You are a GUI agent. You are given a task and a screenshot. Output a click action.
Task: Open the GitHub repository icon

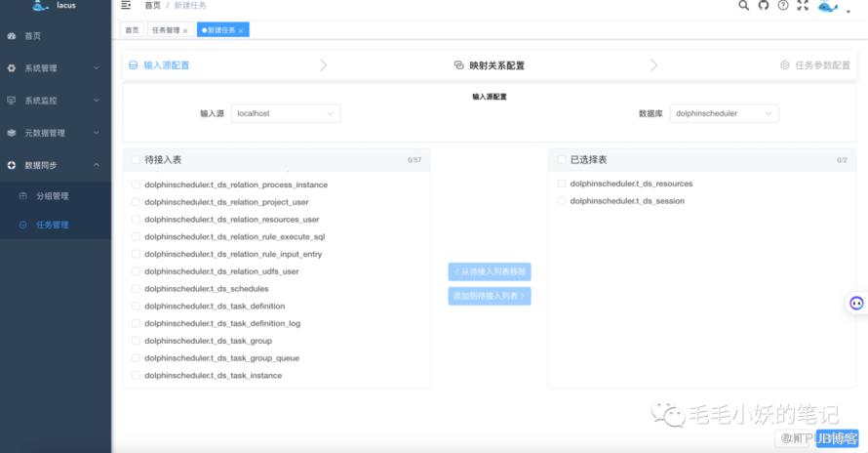click(x=763, y=5)
